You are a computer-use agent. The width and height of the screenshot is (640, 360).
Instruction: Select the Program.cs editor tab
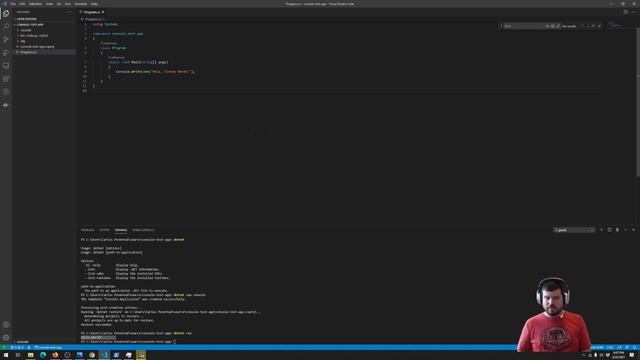91,12
